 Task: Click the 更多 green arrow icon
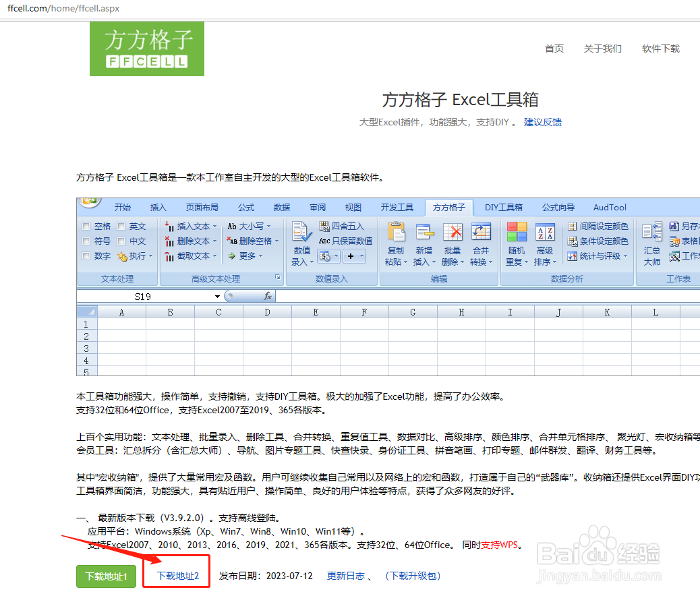[232, 256]
